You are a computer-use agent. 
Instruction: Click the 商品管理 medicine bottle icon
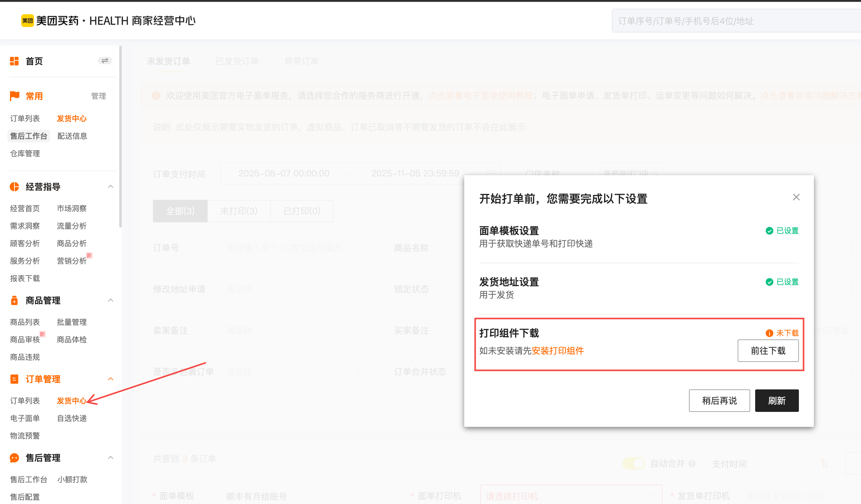(14, 300)
